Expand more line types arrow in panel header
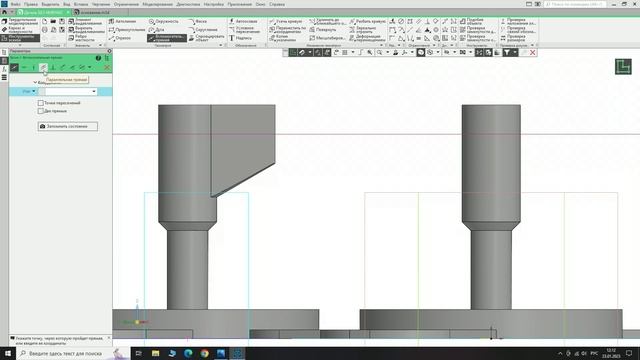Screen dimensions: 640x360 pyautogui.click(x=90, y=67)
